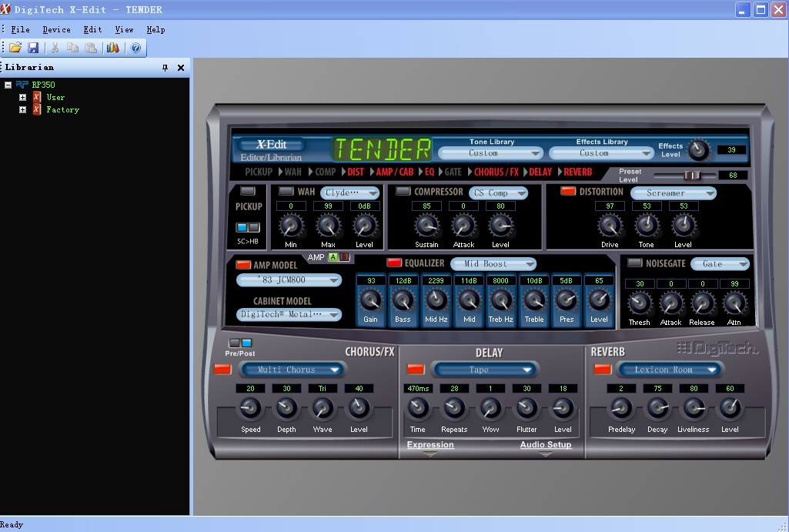Toggle the Chorus/FX on/off

click(222, 369)
